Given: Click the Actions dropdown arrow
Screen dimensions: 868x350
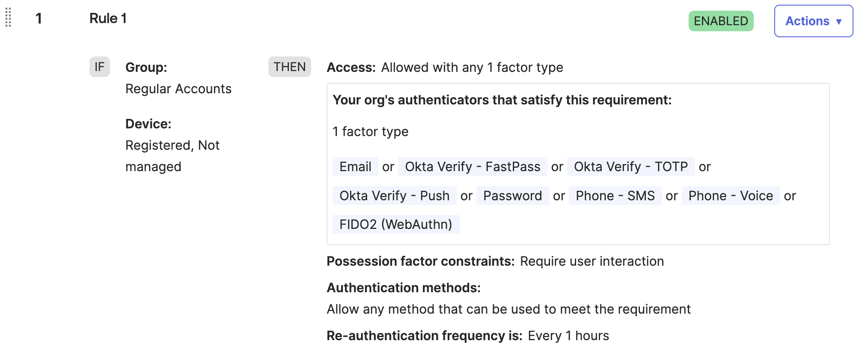Looking at the screenshot, I should 838,21.
